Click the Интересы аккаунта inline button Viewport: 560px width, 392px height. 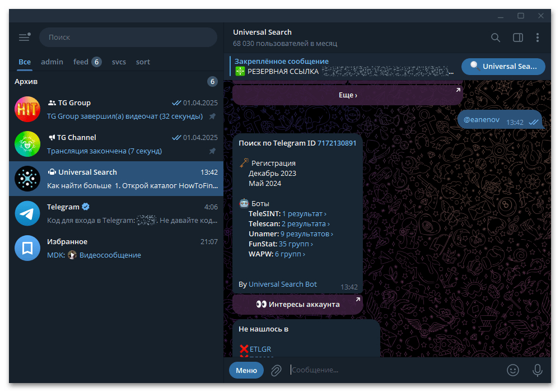click(x=297, y=304)
